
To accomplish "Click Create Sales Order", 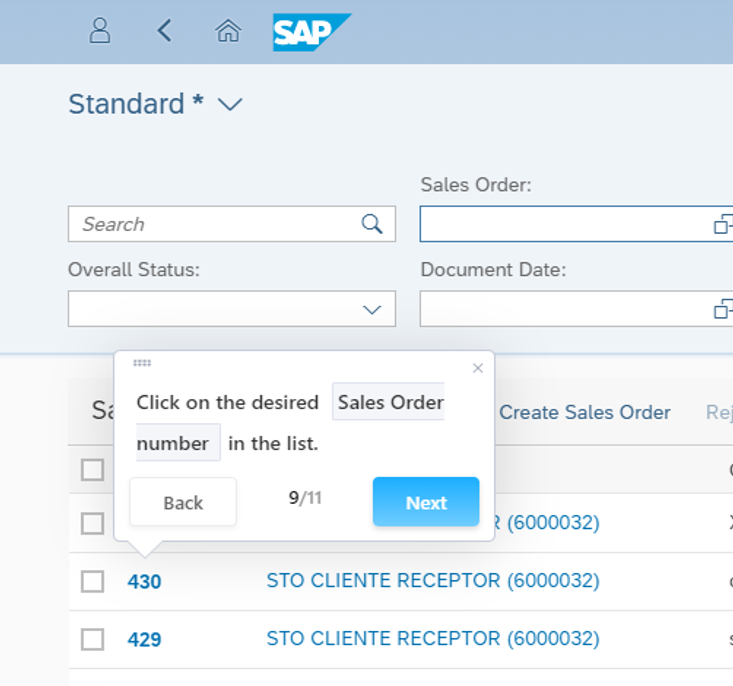I will tap(585, 412).
